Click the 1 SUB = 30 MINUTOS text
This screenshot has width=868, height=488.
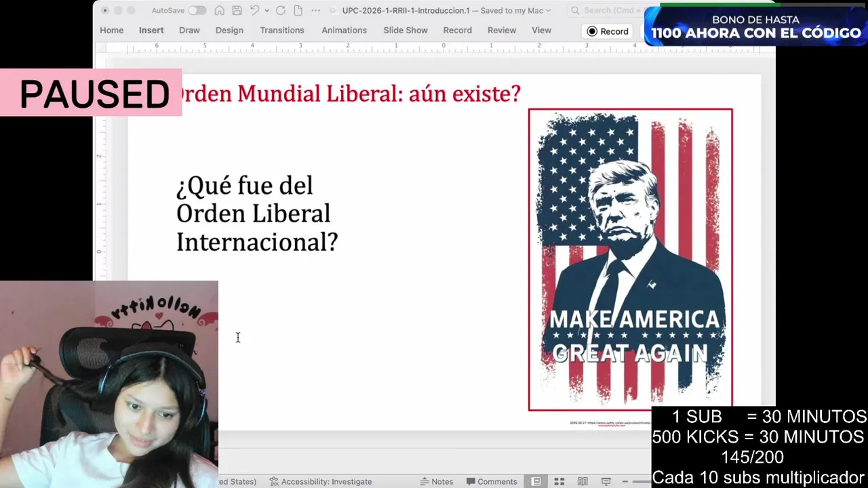tap(769, 416)
